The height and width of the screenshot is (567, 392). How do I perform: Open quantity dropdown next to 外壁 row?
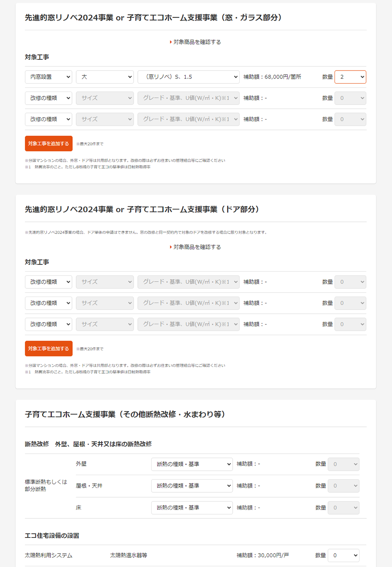click(x=343, y=464)
